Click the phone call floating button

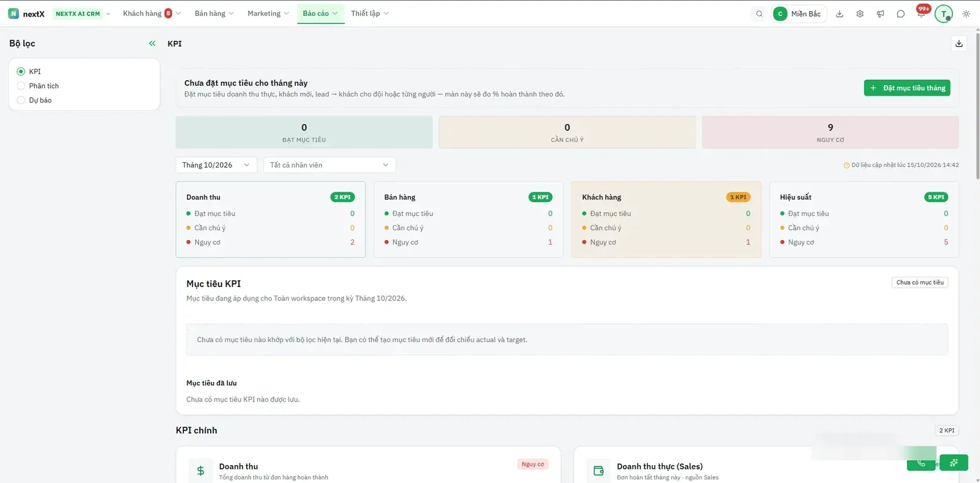pyautogui.click(x=921, y=463)
